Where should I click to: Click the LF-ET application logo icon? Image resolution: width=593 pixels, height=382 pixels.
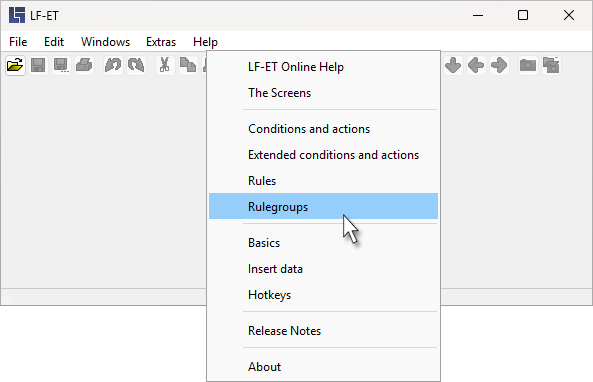(x=17, y=15)
